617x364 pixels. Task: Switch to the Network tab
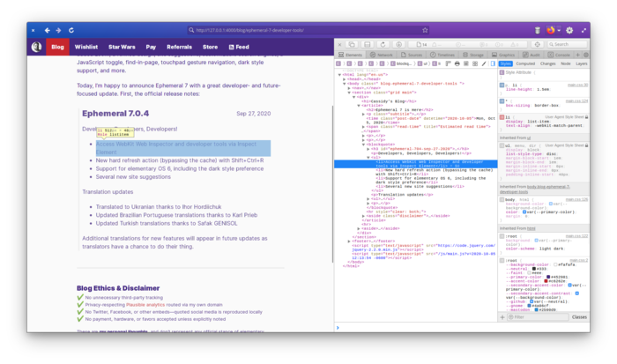(382, 56)
